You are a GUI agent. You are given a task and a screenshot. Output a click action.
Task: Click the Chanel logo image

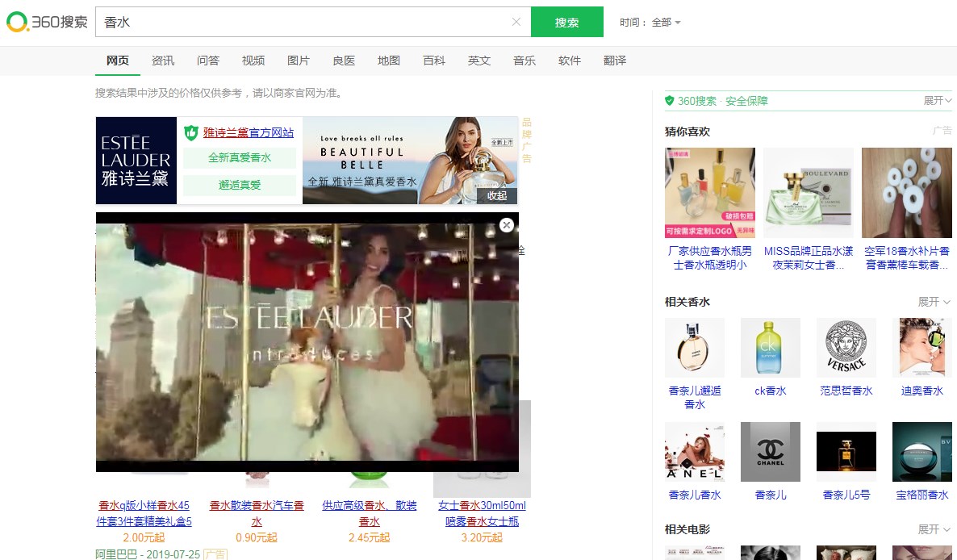click(771, 452)
